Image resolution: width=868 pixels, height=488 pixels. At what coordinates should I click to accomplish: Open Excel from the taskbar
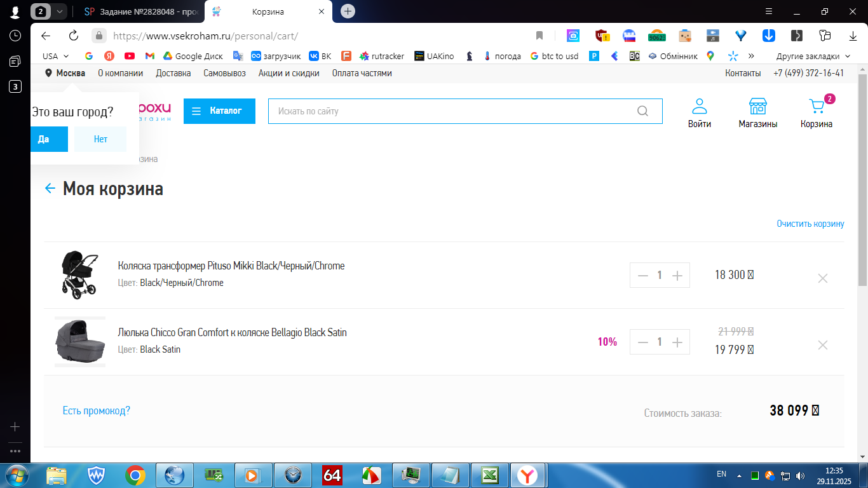click(489, 475)
